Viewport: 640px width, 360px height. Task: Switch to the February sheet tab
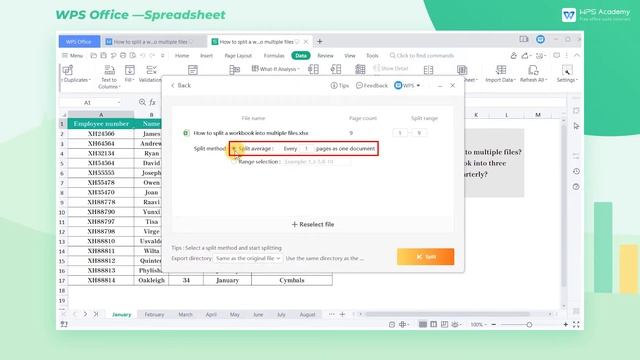coord(154,314)
